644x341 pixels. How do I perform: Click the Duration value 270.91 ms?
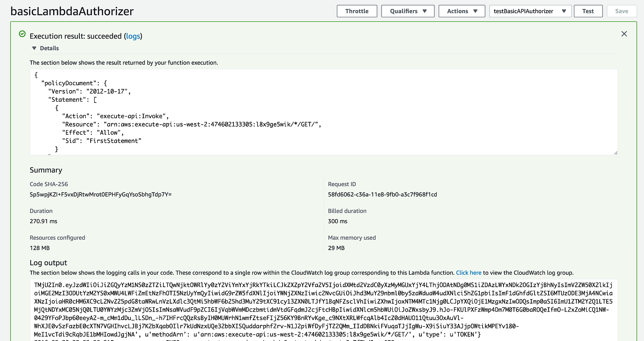pos(43,221)
